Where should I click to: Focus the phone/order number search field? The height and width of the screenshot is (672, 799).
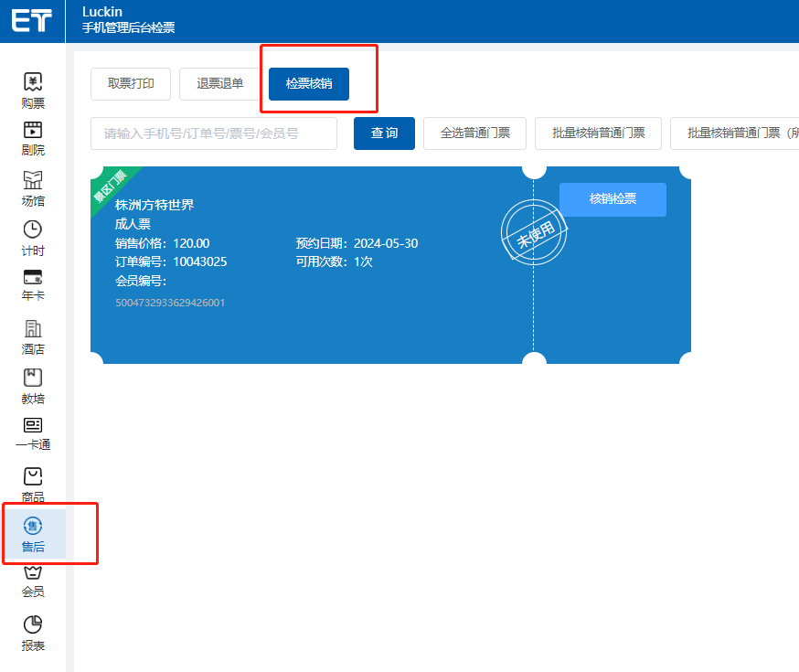(x=214, y=133)
